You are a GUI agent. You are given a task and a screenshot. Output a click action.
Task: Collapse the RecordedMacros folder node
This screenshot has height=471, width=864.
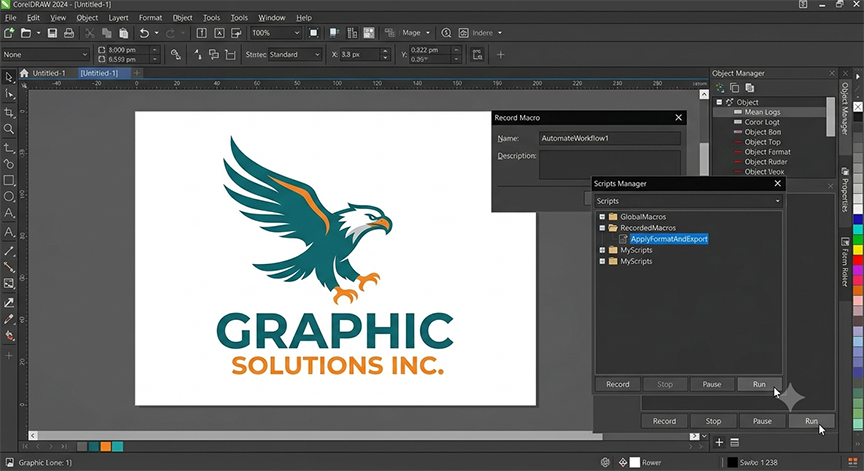click(x=602, y=228)
